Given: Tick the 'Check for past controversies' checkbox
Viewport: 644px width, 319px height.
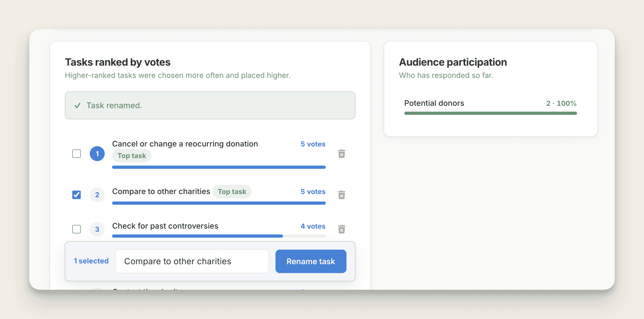Looking at the screenshot, I should pyautogui.click(x=77, y=229).
